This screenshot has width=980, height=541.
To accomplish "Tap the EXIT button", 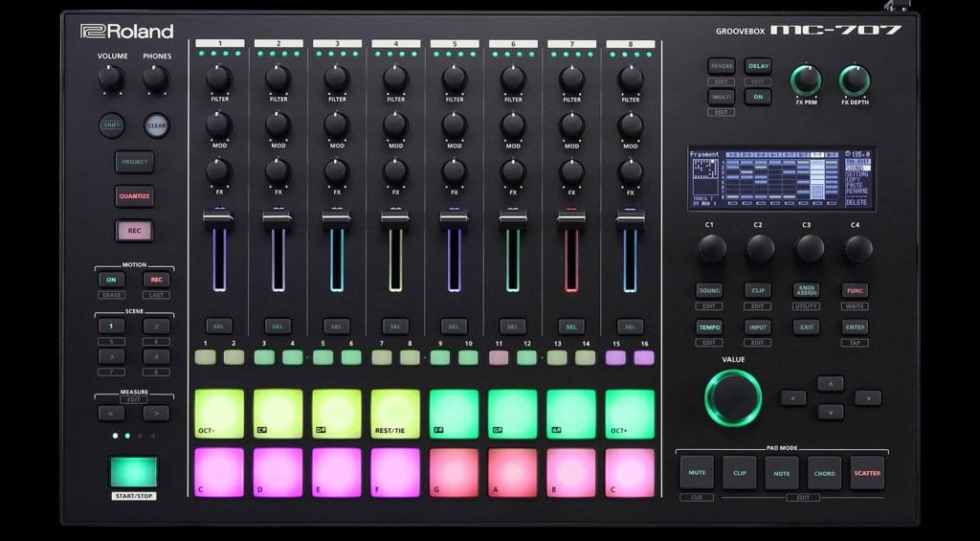I will coord(806,327).
